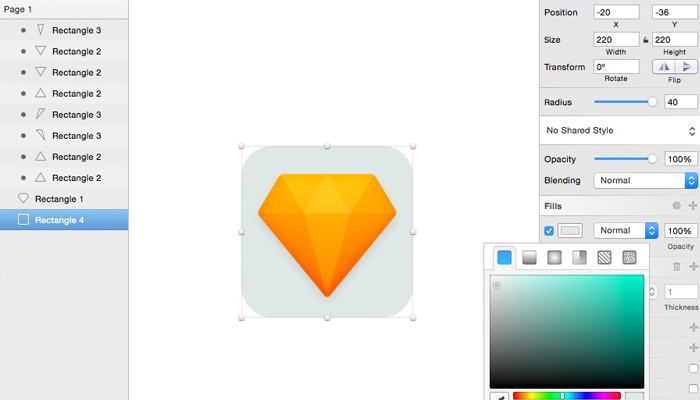Open the layer Blending dropdown
This screenshot has width=700, height=400.
[x=645, y=180]
